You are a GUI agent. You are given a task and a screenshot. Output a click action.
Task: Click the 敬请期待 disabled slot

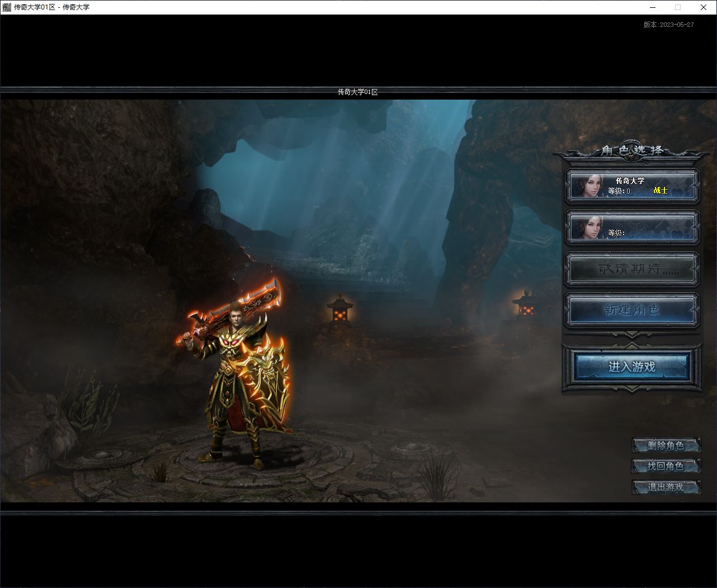[633, 269]
